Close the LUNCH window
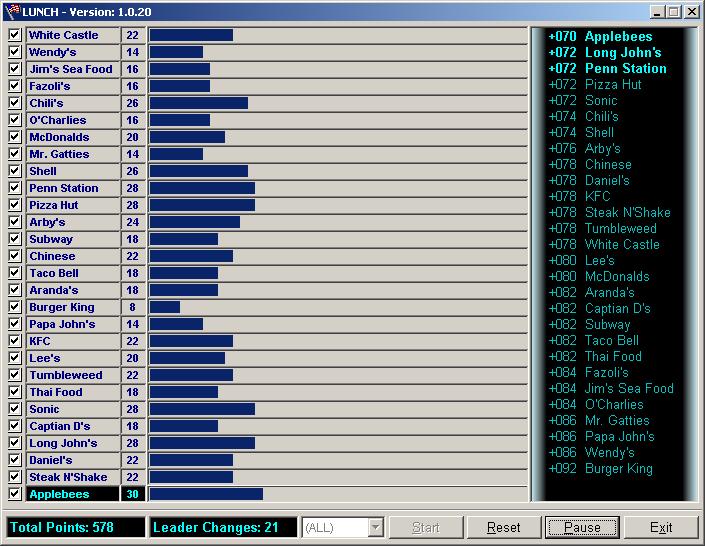Image resolution: width=705 pixels, height=546 pixels. (692, 12)
